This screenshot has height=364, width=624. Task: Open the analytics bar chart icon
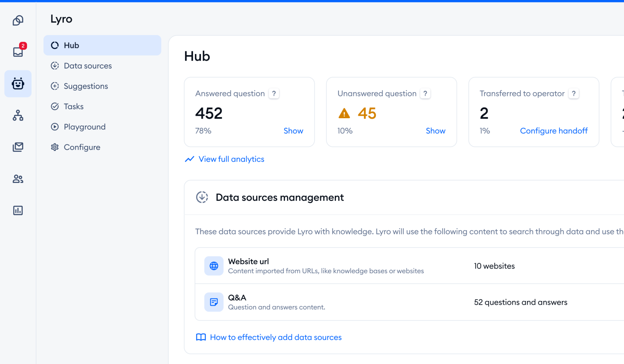(x=18, y=210)
